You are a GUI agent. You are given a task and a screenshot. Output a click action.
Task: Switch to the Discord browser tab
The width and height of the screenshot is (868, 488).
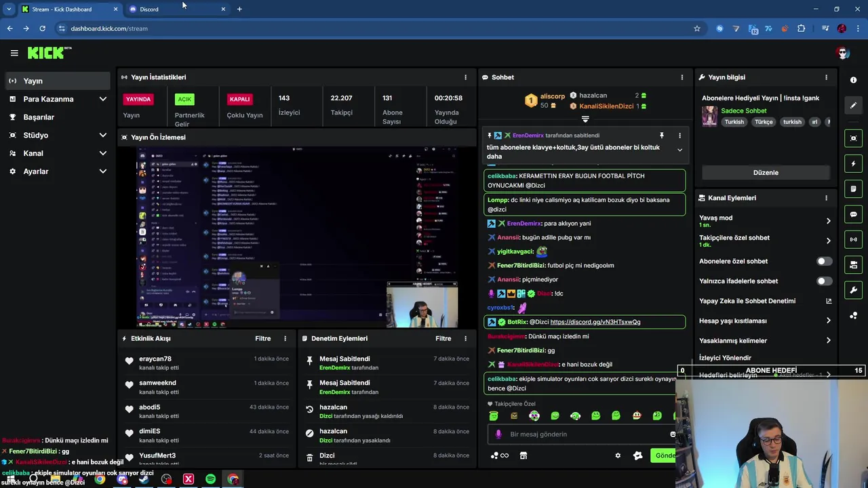[178, 9]
